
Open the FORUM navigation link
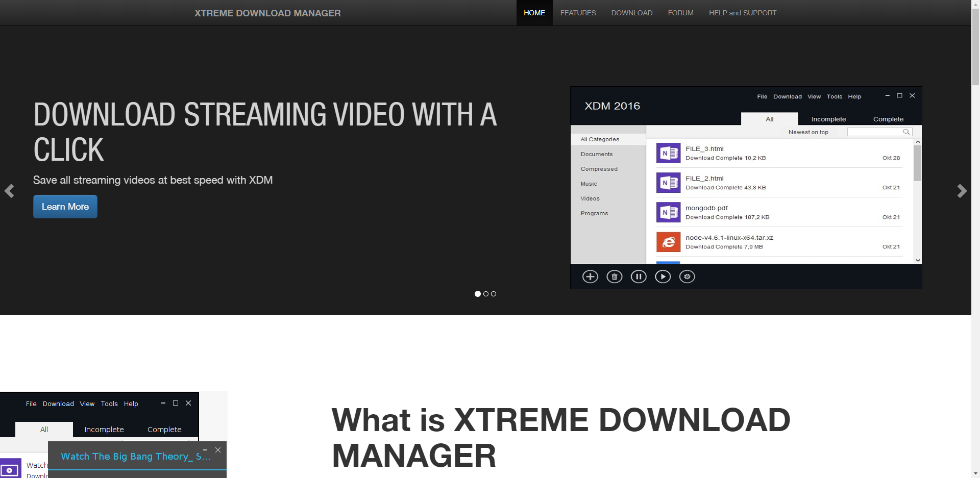point(680,13)
